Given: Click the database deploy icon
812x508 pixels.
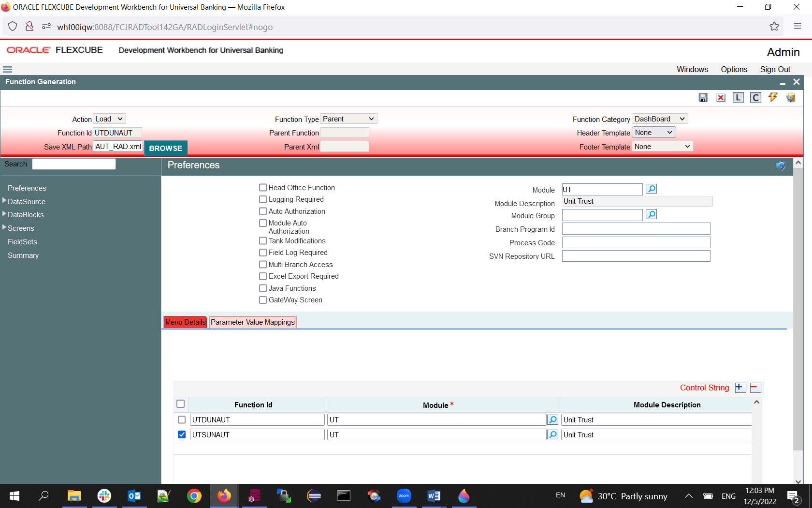Looking at the screenshot, I should point(791,98).
